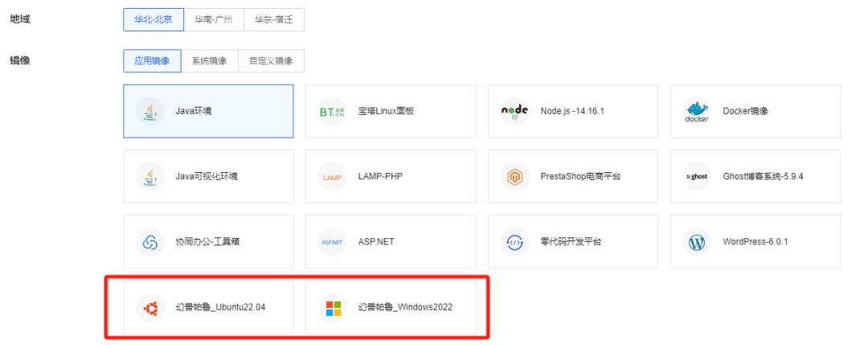
Task: Choose the Java可视化环境 label
Action: pos(207,177)
